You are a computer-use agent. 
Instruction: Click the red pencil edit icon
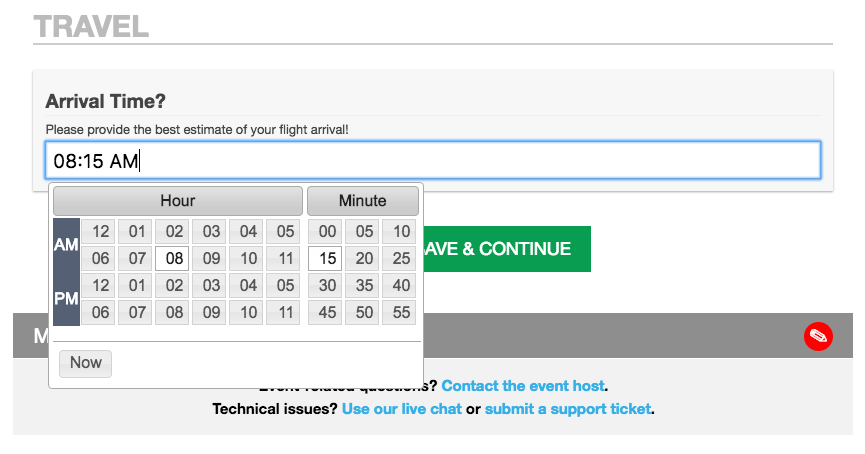tap(818, 337)
